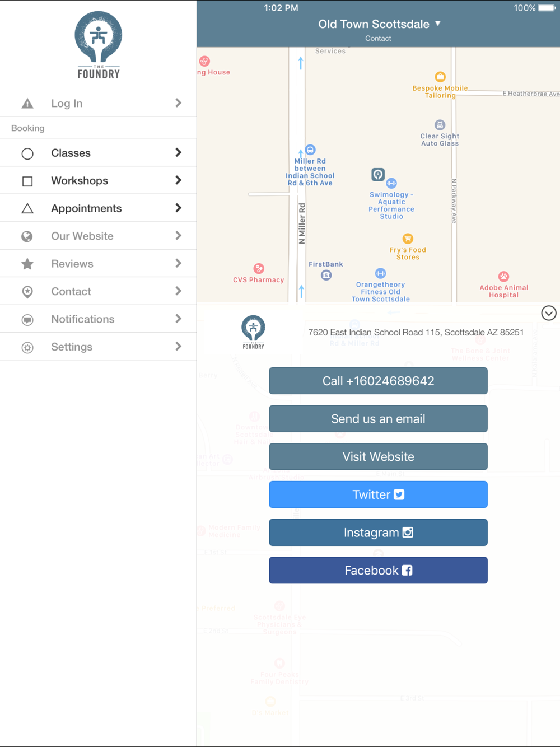The image size is (560, 747).
Task: Open the Settings row chevron
Action: pos(178,347)
